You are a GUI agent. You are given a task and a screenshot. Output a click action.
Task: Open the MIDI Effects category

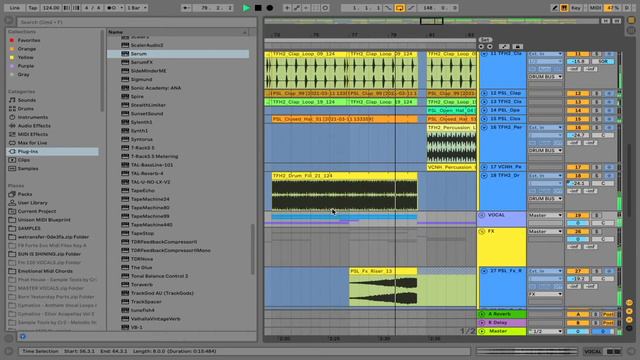[x=33, y=134]
